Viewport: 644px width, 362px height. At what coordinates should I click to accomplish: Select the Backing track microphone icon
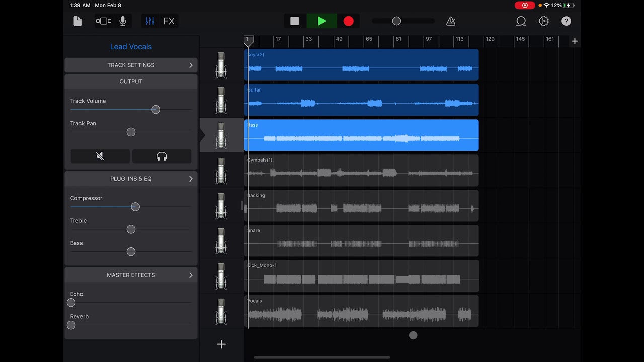pyautogui.click(x=221, y=206)
